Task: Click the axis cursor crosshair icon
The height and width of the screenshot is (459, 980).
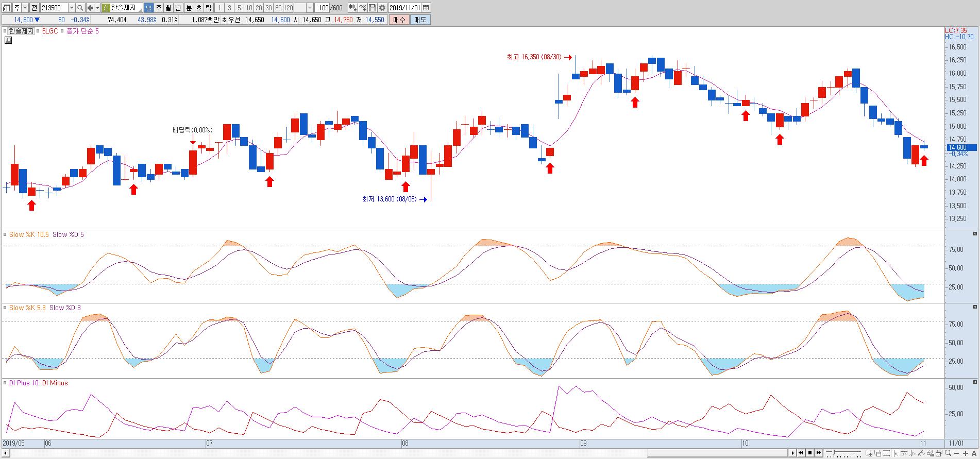Action: (895, 453)
